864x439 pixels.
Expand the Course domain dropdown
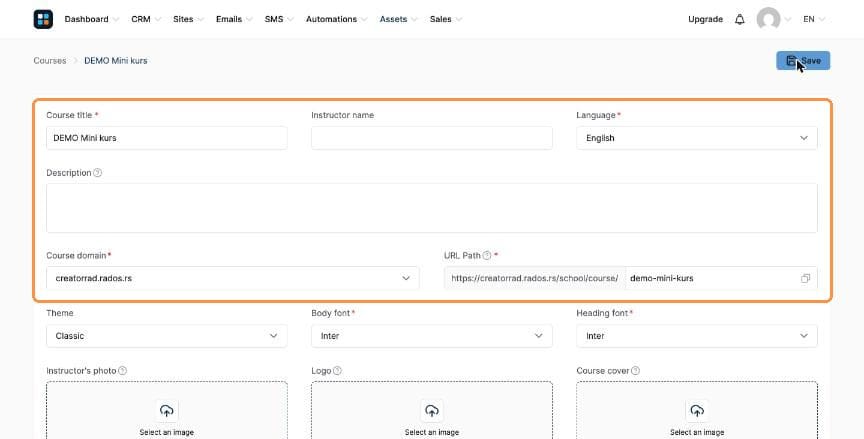tap(233, 278)
